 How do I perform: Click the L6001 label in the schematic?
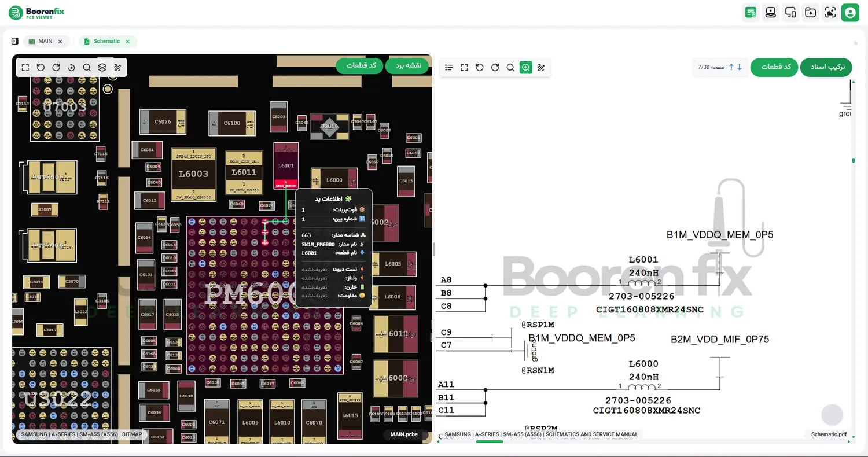click(643, 260)
